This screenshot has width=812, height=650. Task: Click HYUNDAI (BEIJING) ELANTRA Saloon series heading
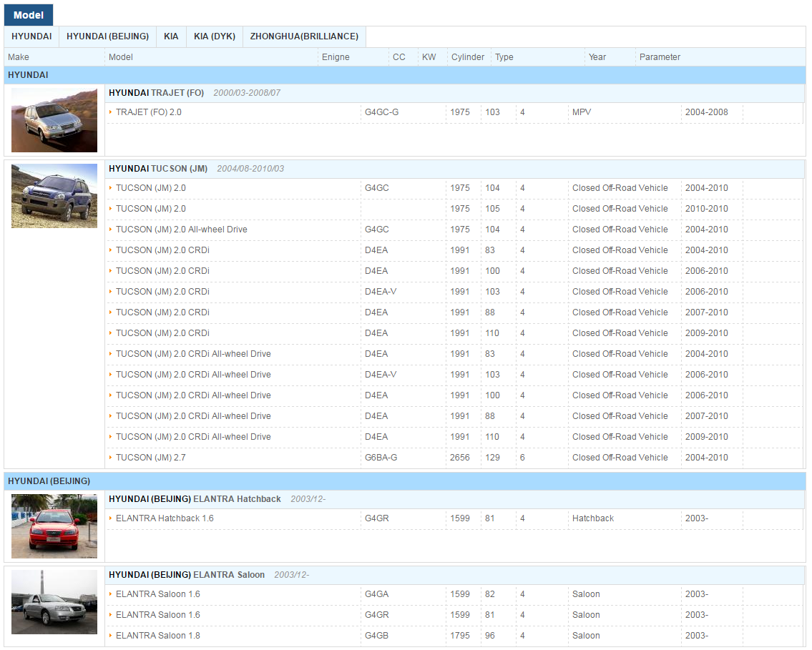(187, 575)
